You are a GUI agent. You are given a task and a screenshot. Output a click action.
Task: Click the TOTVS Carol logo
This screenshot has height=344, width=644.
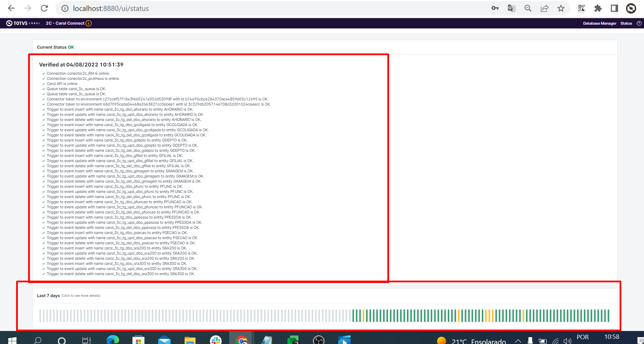[x=23, y=23]
